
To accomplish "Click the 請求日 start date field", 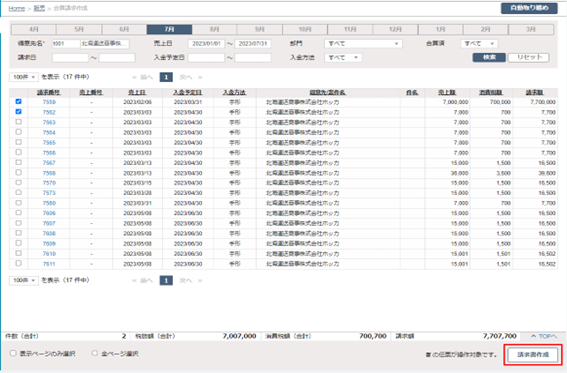I will tap(70, 58).
